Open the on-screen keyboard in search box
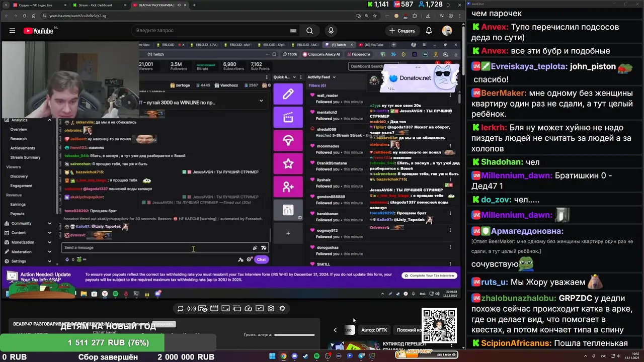The height and width of the screenshot is (362, 644). [293, 31]
